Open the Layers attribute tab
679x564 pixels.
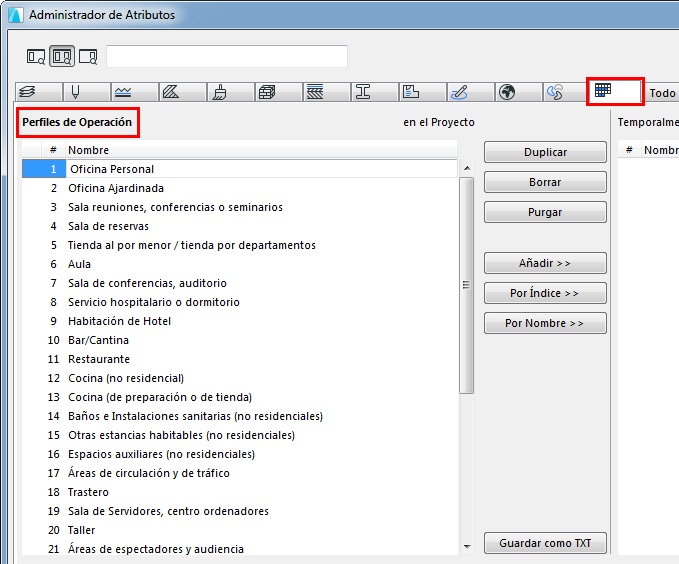click(39, 92)
